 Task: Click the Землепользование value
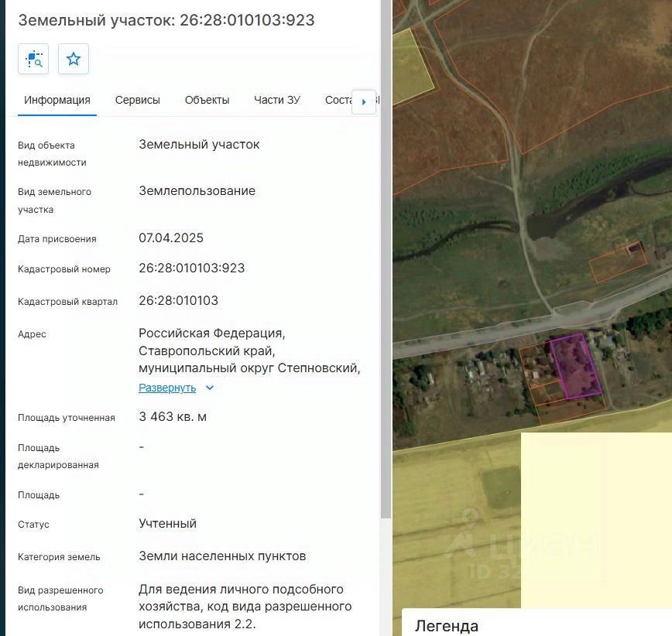tap(197, 190)
